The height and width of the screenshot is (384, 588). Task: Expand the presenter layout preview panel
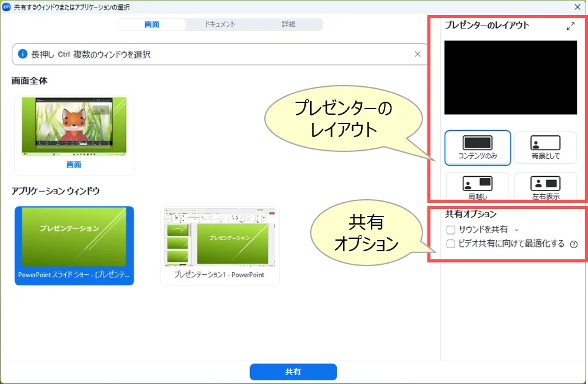coord(571,26)
